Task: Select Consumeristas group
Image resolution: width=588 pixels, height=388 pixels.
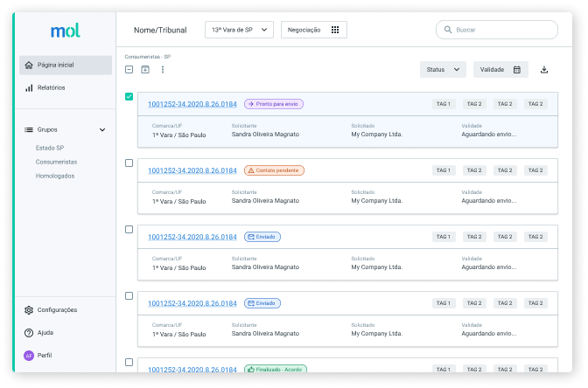Action: click(x=56, y=162)
